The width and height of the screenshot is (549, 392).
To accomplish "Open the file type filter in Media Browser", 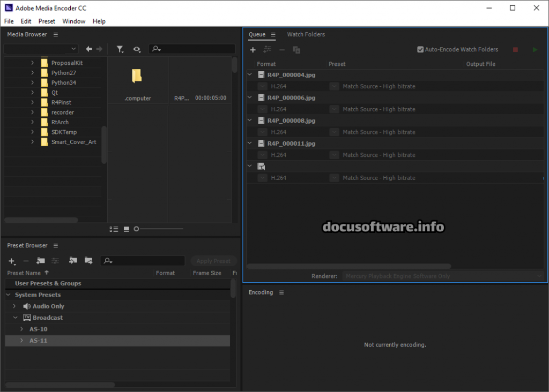I will coord(120,49).
